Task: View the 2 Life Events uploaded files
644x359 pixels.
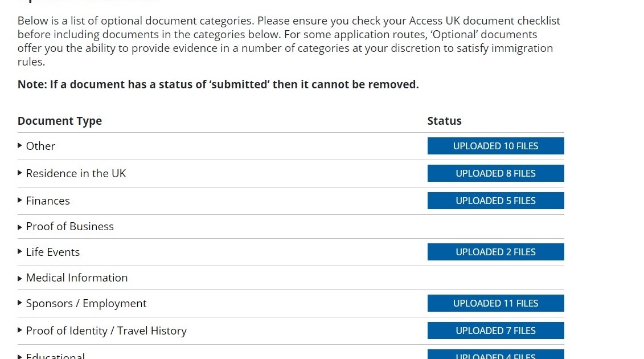Action: click(495, 252)
